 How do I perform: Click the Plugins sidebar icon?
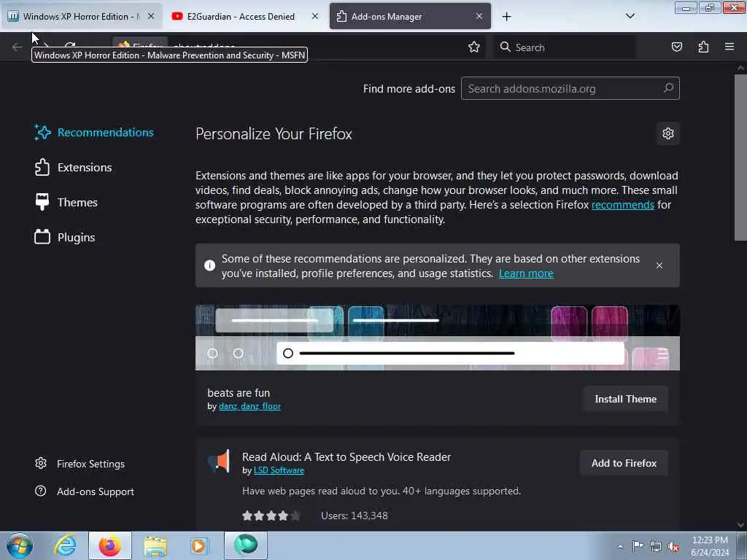[x=42, y=237]
